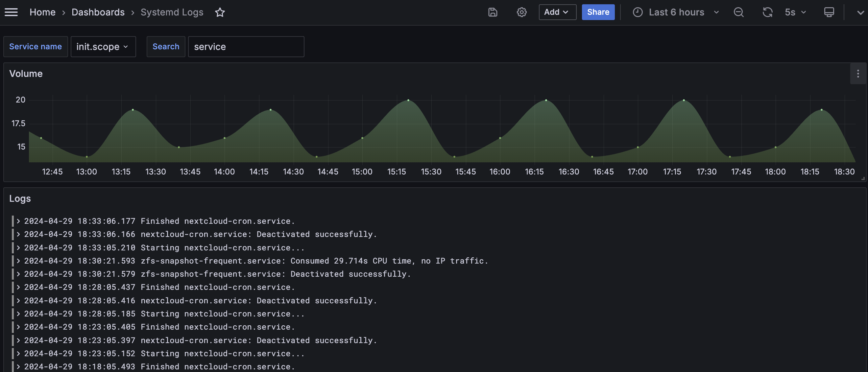
Task: Open the Last 6 hours time range dropdown
Action: pyautogui.click(x=676, y=12)
